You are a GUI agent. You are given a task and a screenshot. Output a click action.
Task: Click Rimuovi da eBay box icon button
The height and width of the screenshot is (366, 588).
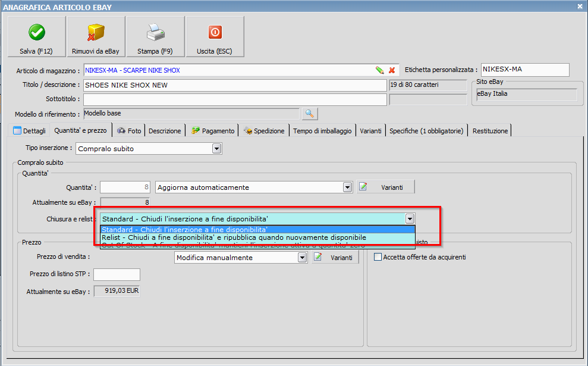(x=96, y=36)
